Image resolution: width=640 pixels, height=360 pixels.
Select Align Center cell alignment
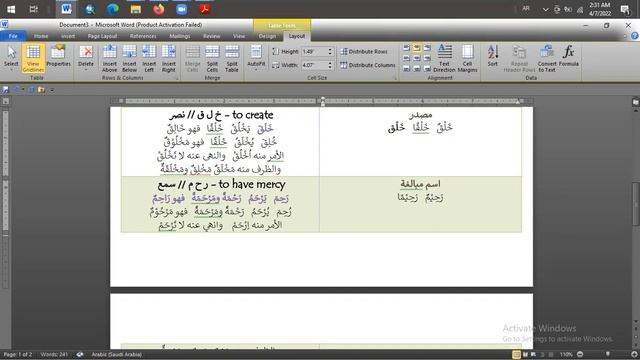tap(417, 58)
